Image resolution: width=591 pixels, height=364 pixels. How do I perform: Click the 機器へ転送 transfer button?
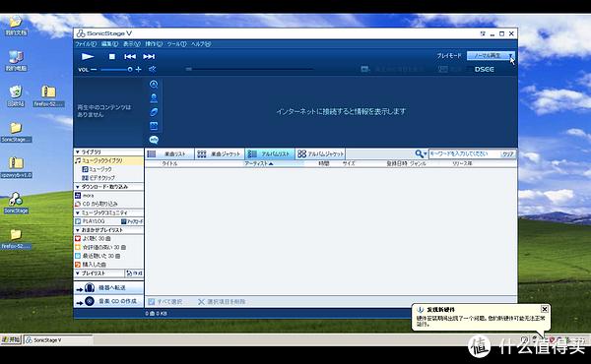108,288
